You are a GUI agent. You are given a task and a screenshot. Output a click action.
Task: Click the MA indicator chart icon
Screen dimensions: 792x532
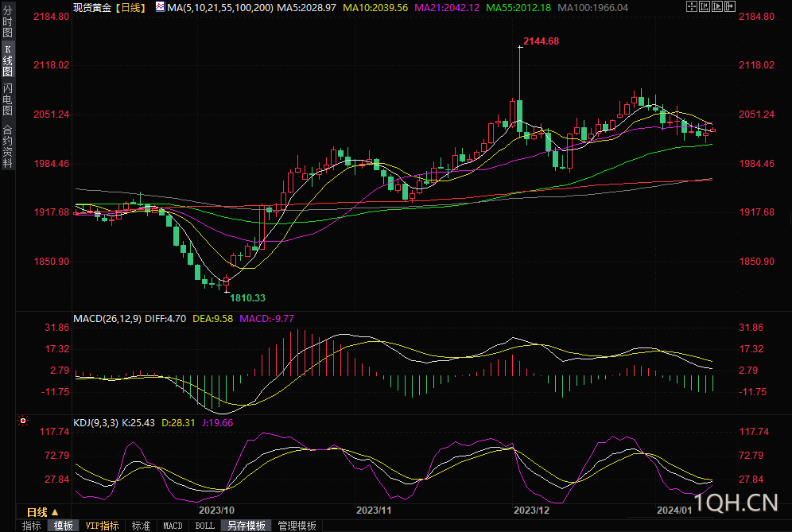(x=160, y=6)
